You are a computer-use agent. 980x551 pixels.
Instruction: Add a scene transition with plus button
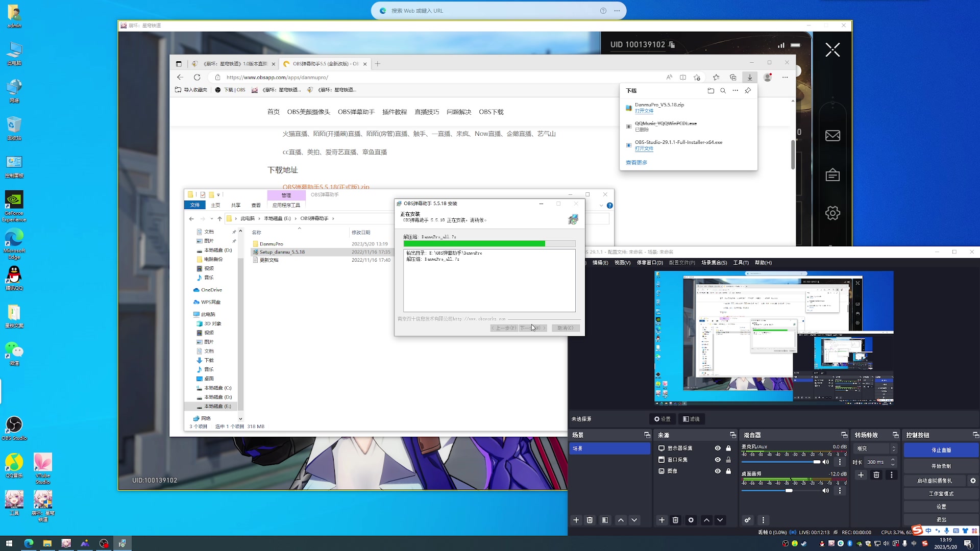point(861,475)
